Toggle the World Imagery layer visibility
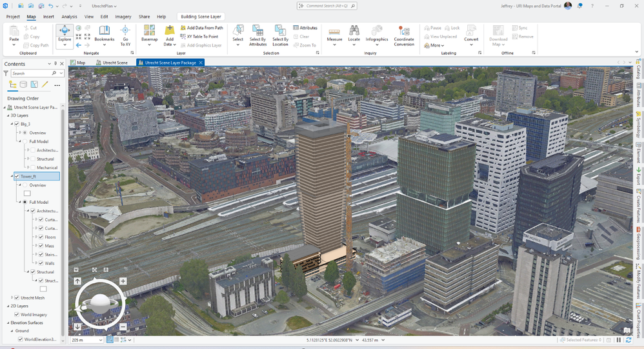The width and height of the screenshot is (644, 349). (x=17, y=314)
